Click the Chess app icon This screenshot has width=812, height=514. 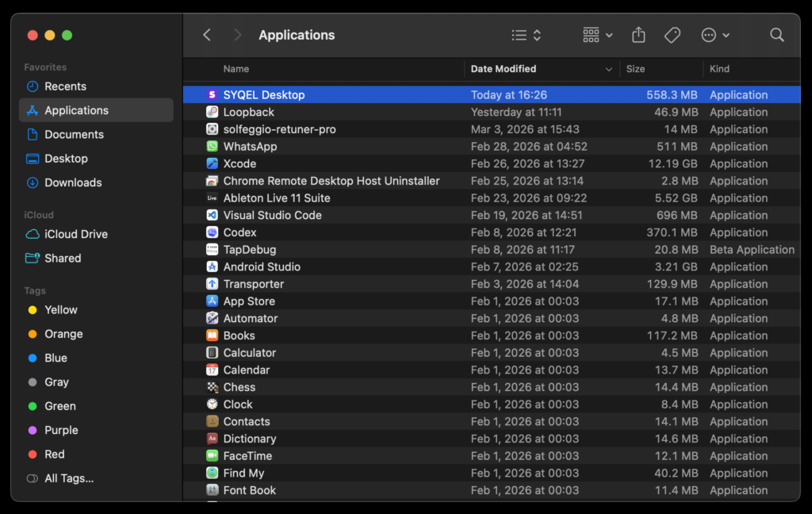[x=212, y=387]
